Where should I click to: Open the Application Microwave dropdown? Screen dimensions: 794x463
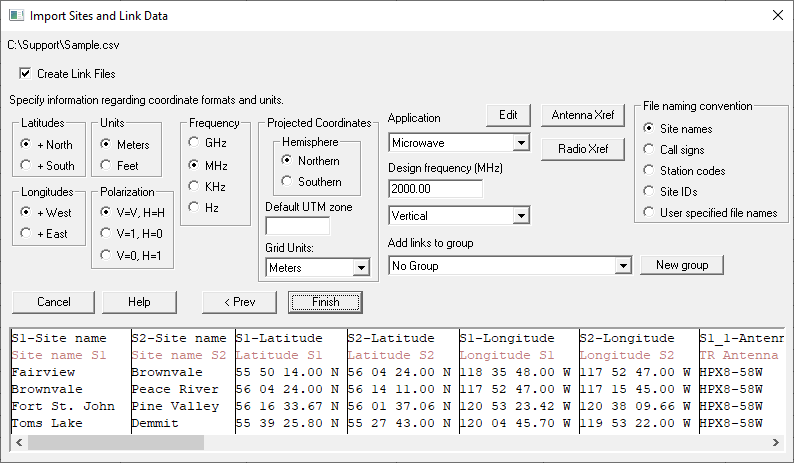518,143
